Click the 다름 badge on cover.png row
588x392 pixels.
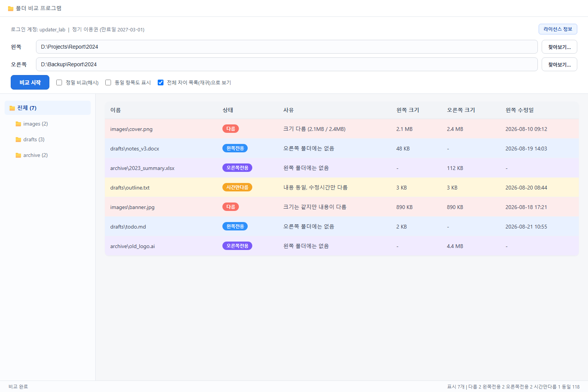pyautogui.click(x=230, y=129)
